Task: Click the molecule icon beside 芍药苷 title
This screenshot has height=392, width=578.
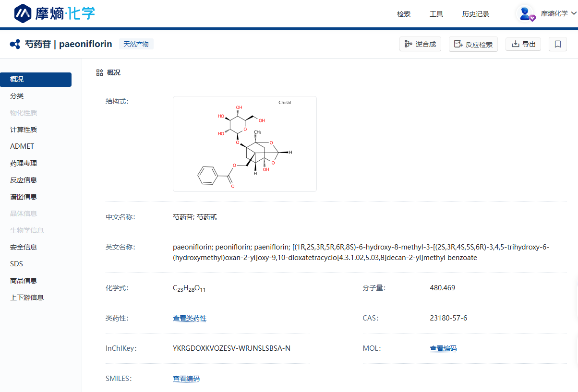Action: (x=15, y=44)
